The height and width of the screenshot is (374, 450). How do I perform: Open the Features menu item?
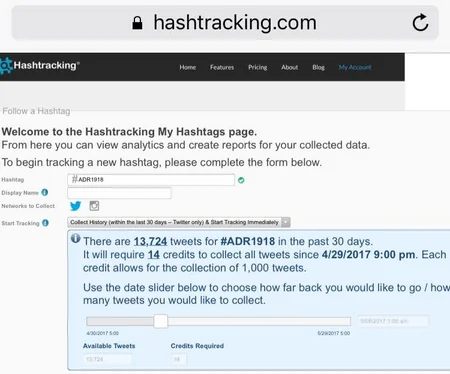[222, 67]
